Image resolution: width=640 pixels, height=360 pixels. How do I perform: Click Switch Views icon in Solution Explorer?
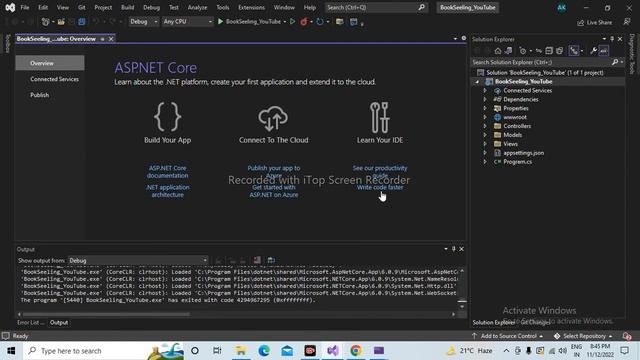click(509, 51)
